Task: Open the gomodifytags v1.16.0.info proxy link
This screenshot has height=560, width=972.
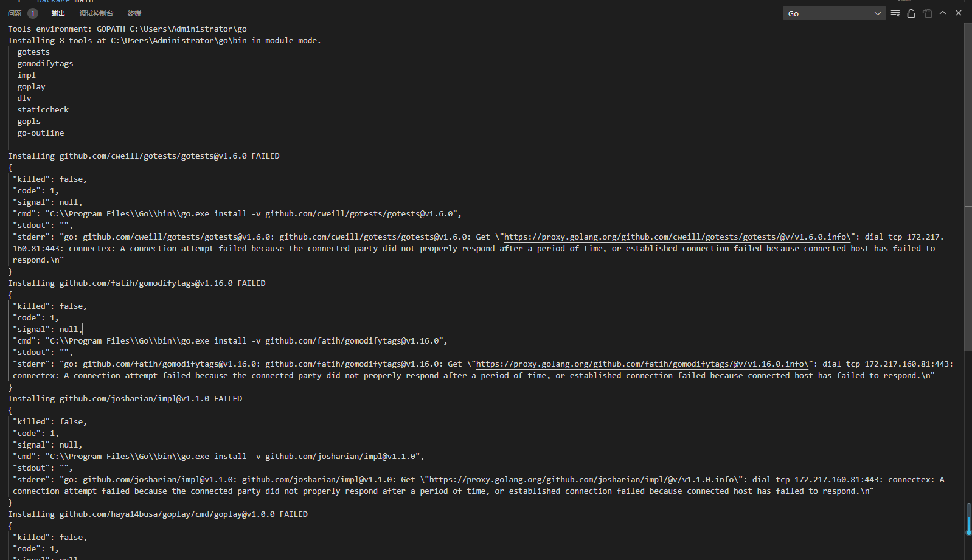Action: (x=642, y=364)
